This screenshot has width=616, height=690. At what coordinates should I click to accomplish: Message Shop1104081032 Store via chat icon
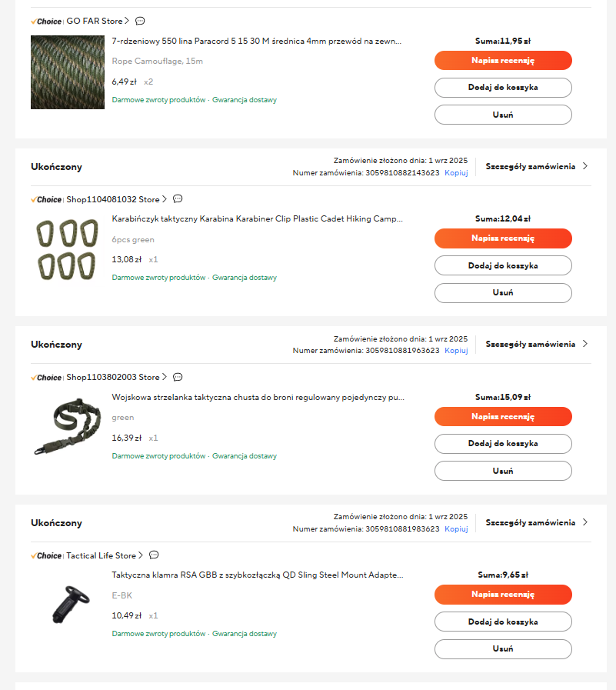tap(178, 199)
